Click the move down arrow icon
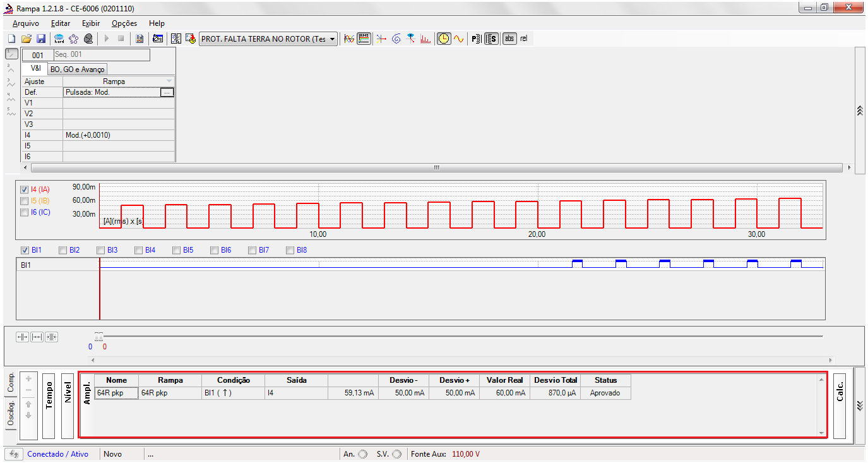This screenshot has height=463, width=868. pos(28,415)
